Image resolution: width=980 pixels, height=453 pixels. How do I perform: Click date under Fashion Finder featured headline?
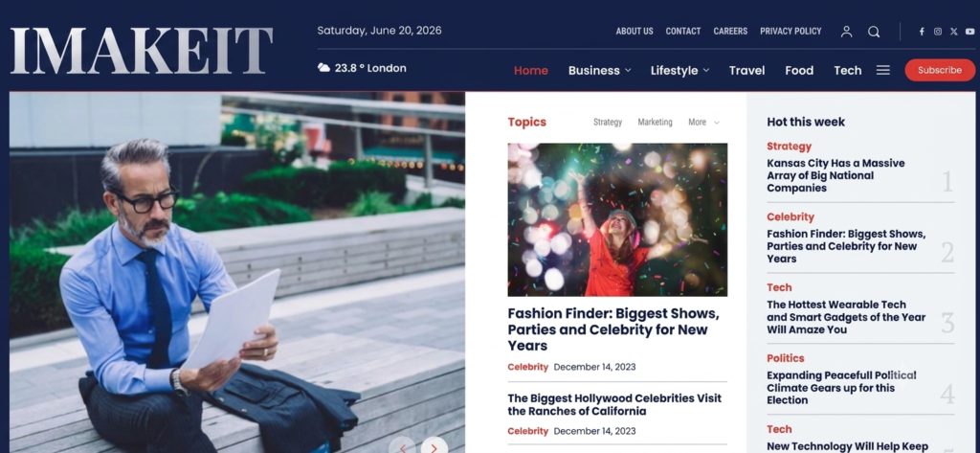pyautogui.click(x=594, y=367)
